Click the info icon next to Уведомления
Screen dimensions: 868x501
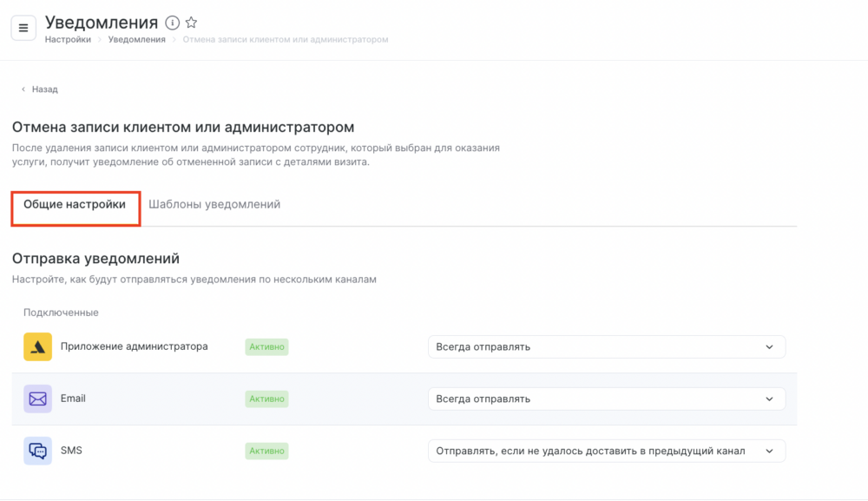coord(172,23)
